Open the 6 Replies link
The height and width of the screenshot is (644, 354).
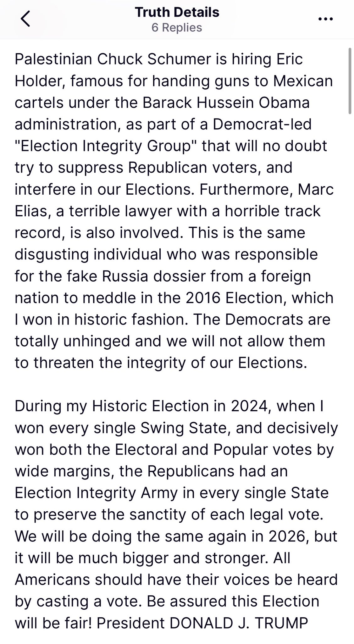pos(177,28)
